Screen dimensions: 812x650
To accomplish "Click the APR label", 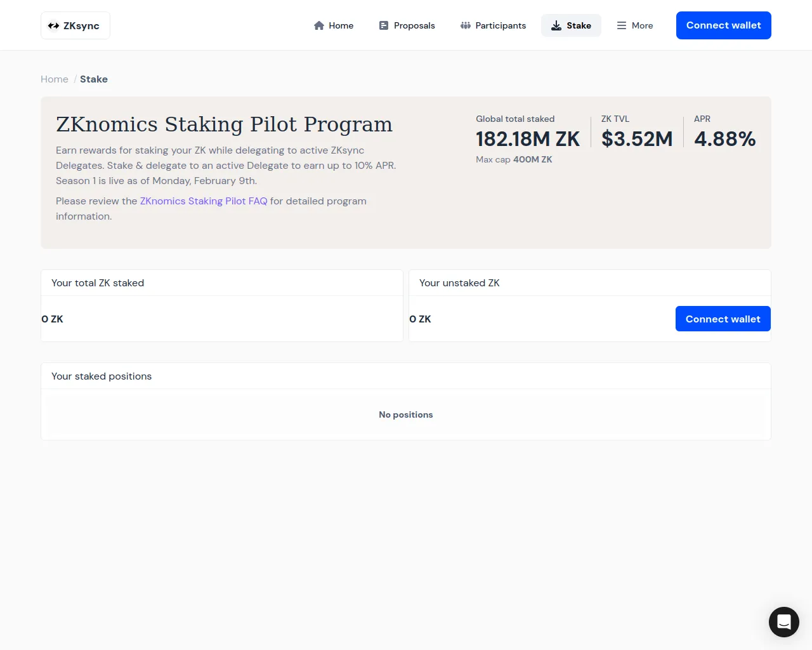I will coord(702,119).
